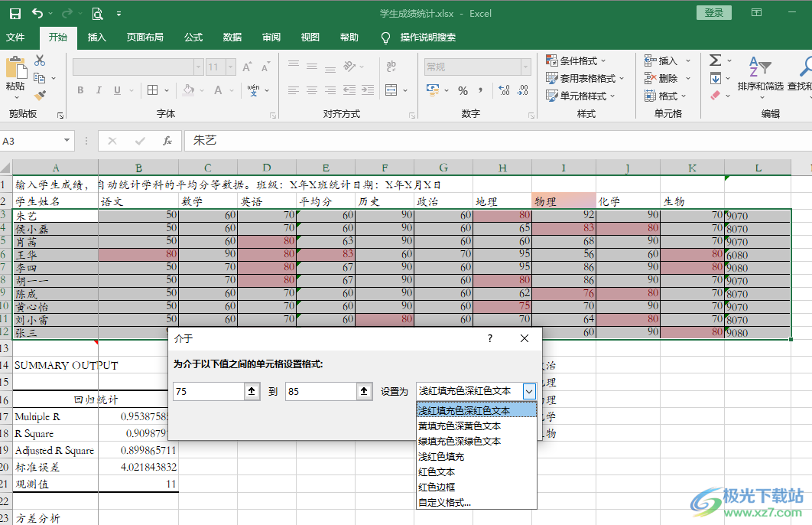The height and width of the screenshot is (525, 812).
Task: Click the help question mark in 介于 dialog
Action: 490,338
